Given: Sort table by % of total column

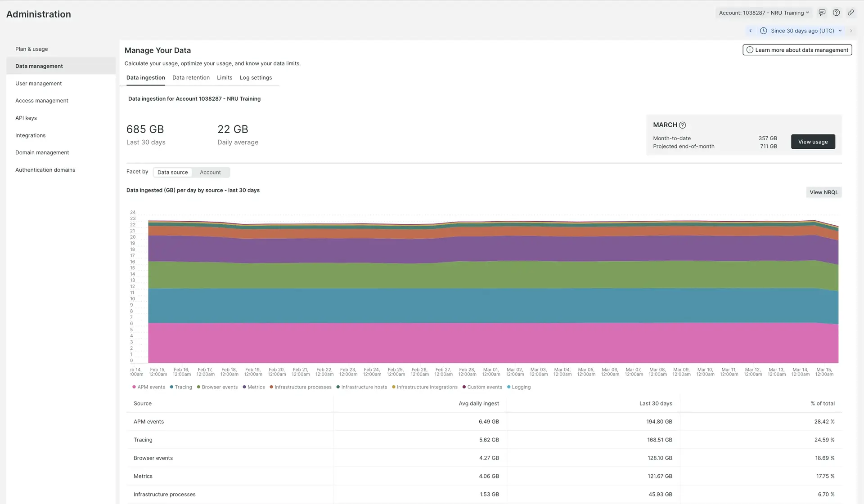Looking at the screenshot, I should coord(822,403).
